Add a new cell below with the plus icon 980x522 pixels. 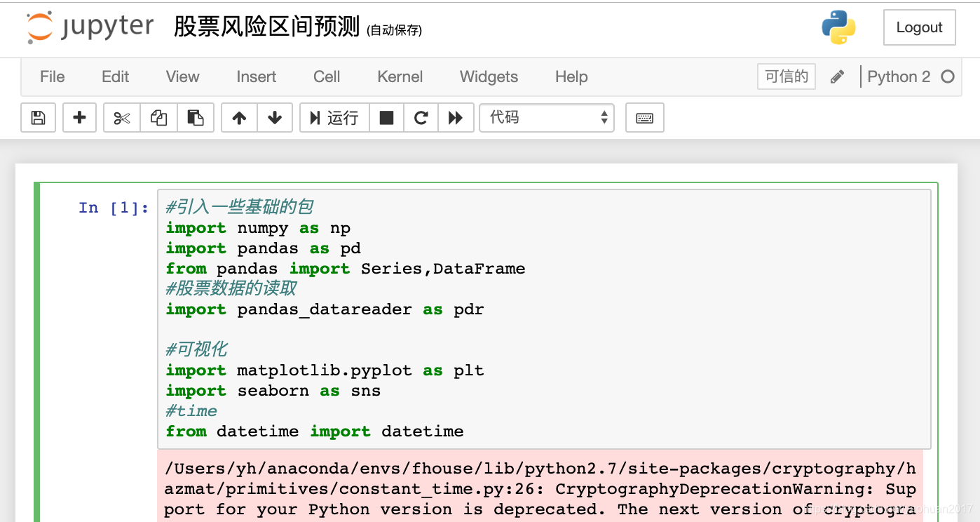click(x=79, y=117)
